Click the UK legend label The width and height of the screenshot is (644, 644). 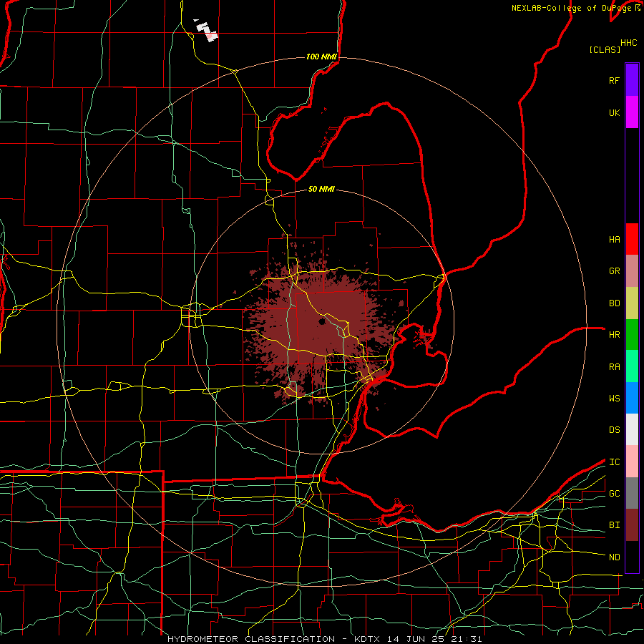click(614, 112)
